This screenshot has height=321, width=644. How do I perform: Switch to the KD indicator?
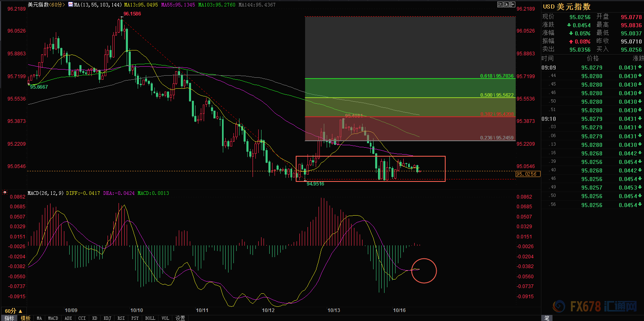tap(95, 318)
